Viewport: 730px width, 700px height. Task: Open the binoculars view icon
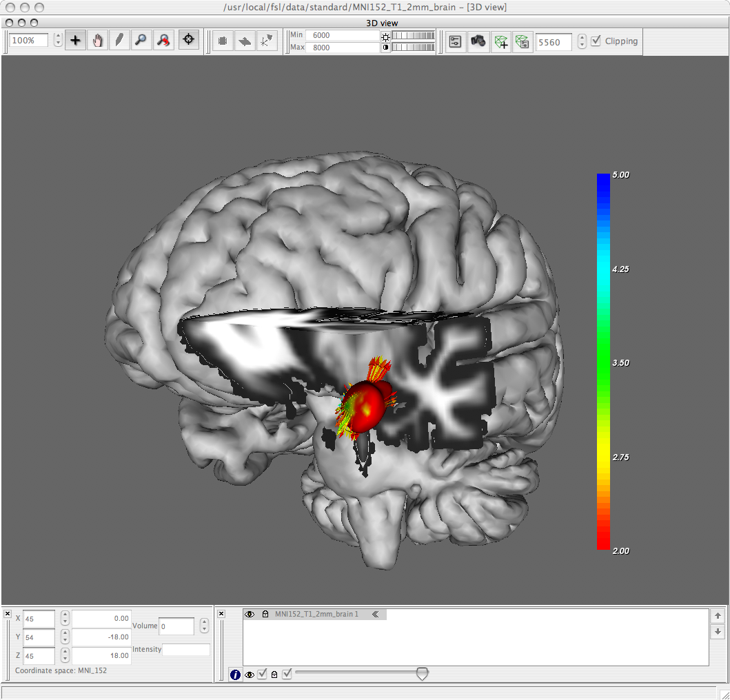click(x=478, y=41)
